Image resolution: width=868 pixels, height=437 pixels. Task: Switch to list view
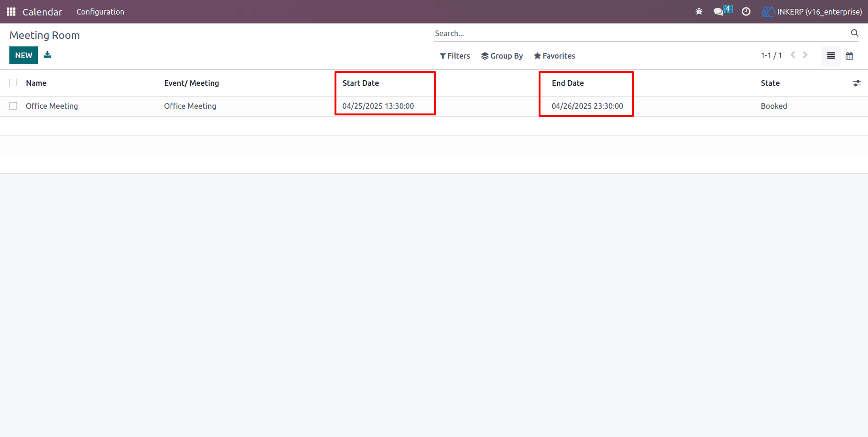[831, 56]
